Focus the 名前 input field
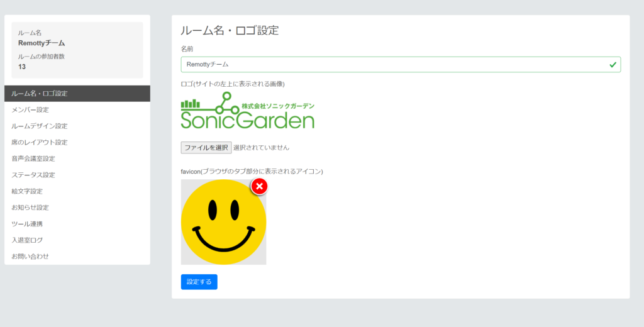The width and height of the screenshot is (644, 327). (x=401, y=65)
